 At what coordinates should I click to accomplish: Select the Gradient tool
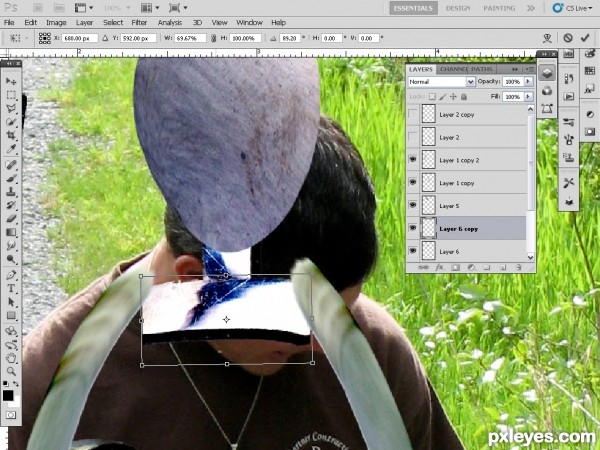coord(11,232)
